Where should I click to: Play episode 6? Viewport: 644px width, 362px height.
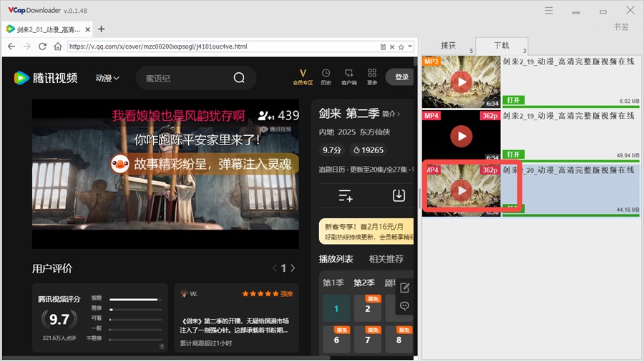(336, 340)
